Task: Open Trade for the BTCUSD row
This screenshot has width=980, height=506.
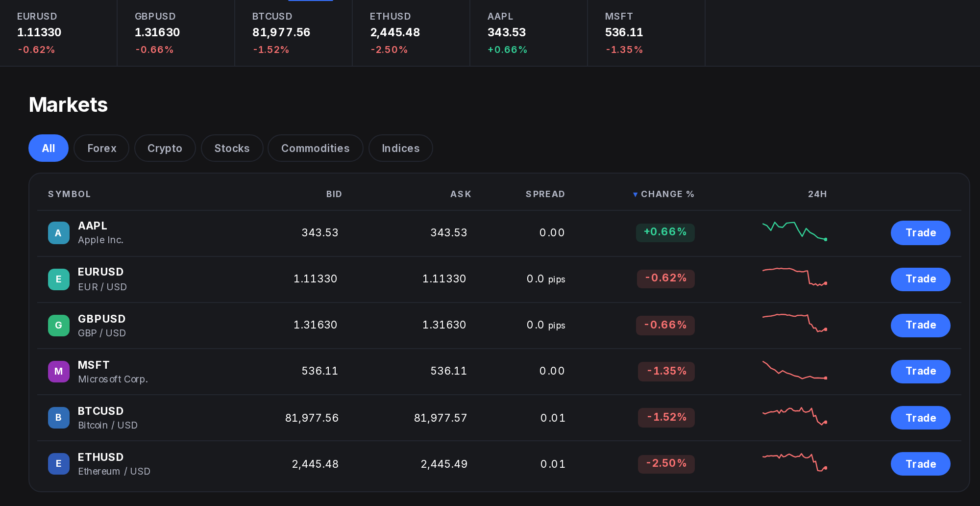Action: pyautogui.click(x=920, y=418)
